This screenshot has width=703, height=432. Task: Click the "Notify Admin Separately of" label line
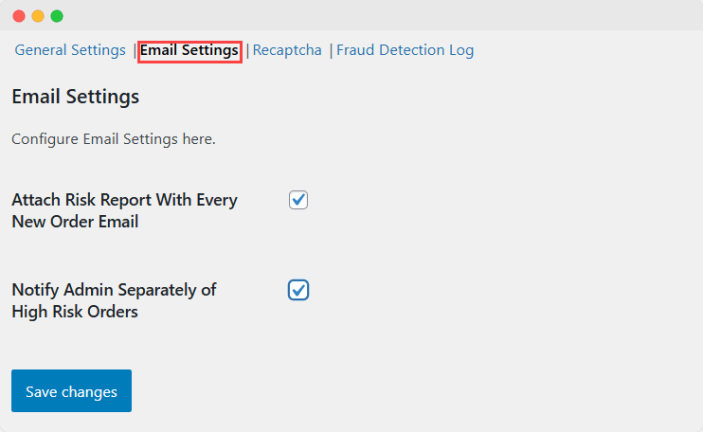pyautogui.click(x=114, y=290)
